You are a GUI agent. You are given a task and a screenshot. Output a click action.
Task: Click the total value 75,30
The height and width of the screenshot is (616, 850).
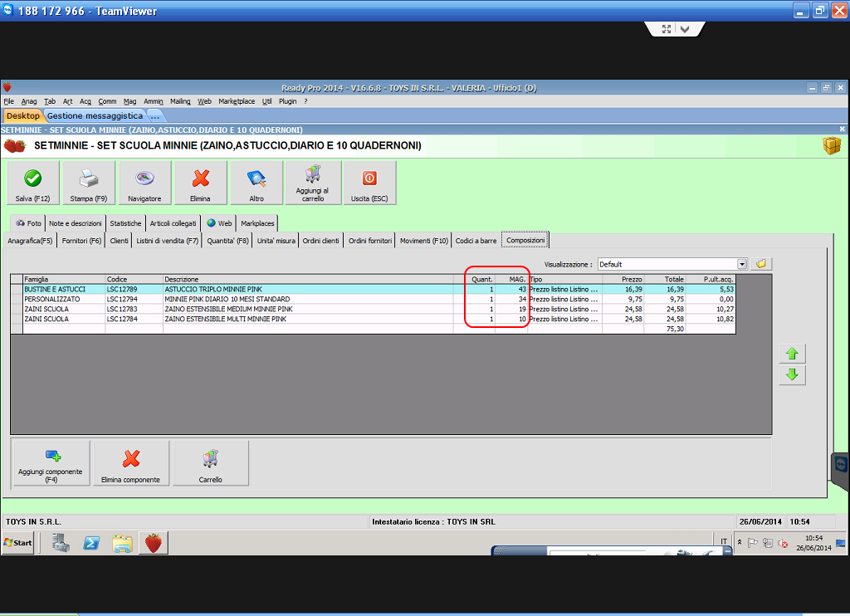(x=675, y=329)
